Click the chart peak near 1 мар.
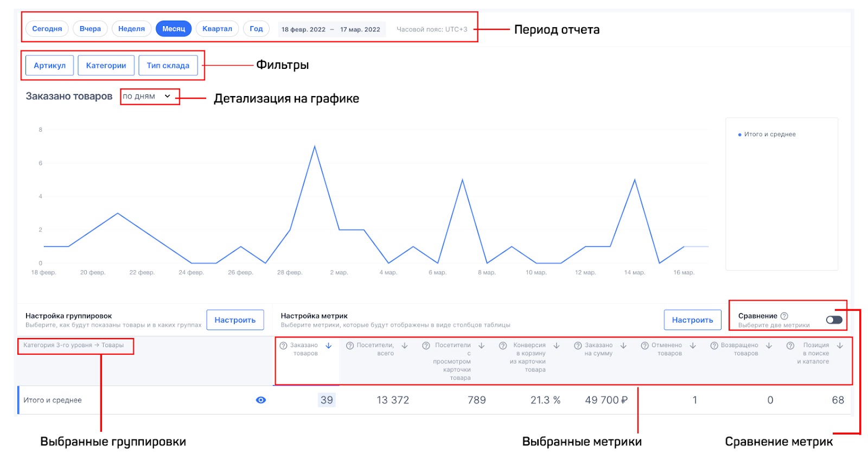Viewport: 868px width, 460px height. (x=315, y=147)
